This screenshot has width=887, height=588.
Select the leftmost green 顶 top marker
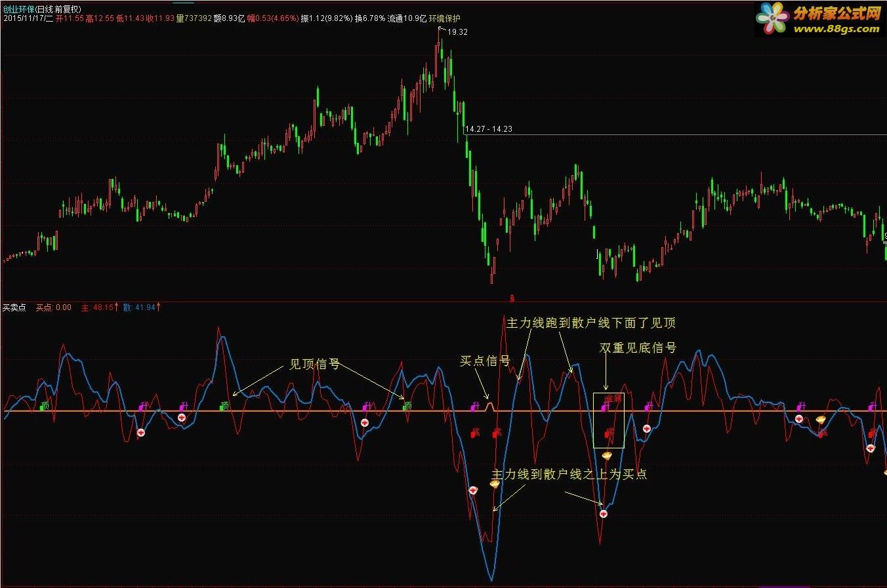[44, 406]
